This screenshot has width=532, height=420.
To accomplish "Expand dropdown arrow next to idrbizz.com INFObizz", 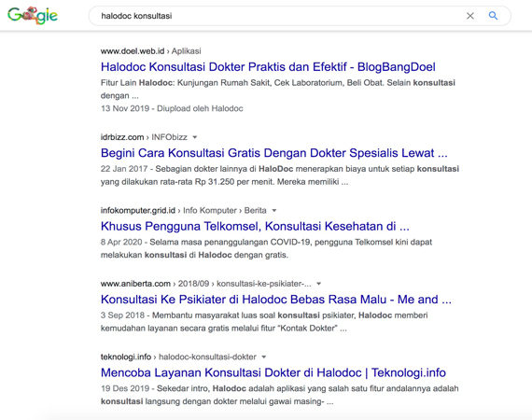I will coord(195,137).
